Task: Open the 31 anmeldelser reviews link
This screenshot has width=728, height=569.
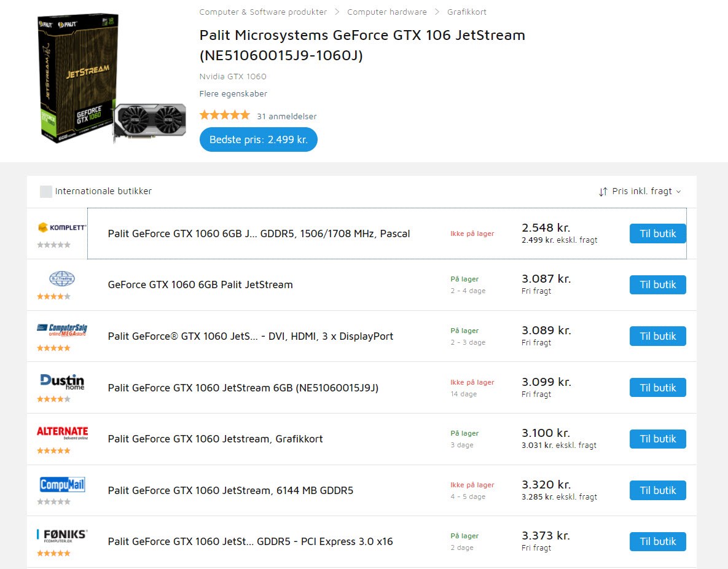Action: [x=287, y=116]
